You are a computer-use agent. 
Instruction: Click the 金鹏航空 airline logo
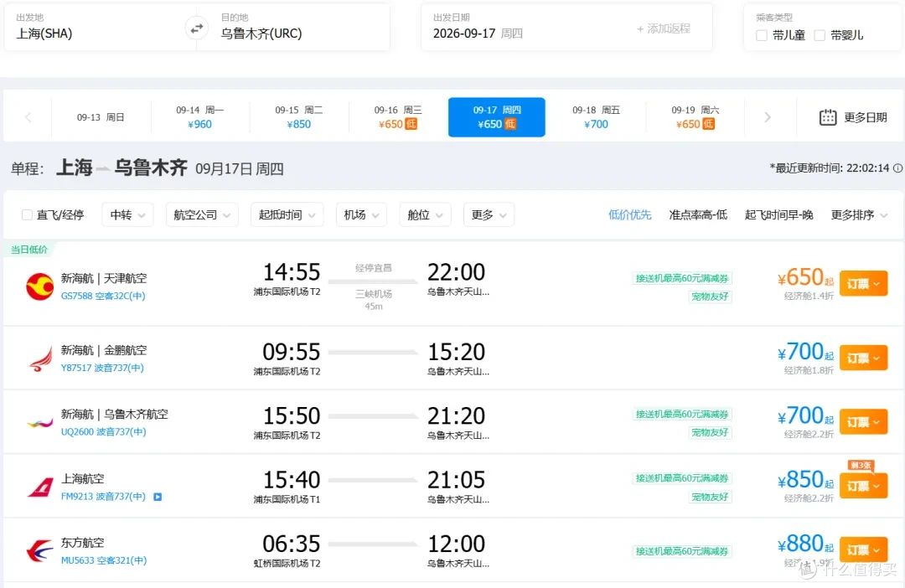click(x=40, y=359)
